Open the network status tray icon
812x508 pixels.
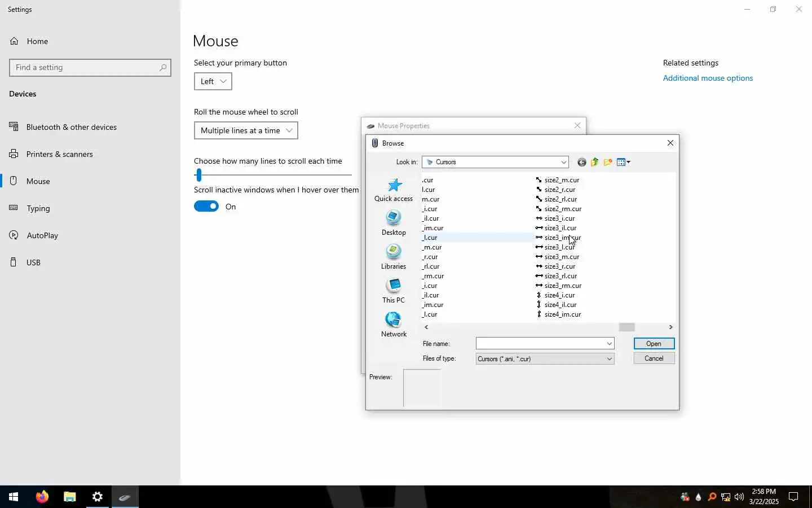click(726, 497)
